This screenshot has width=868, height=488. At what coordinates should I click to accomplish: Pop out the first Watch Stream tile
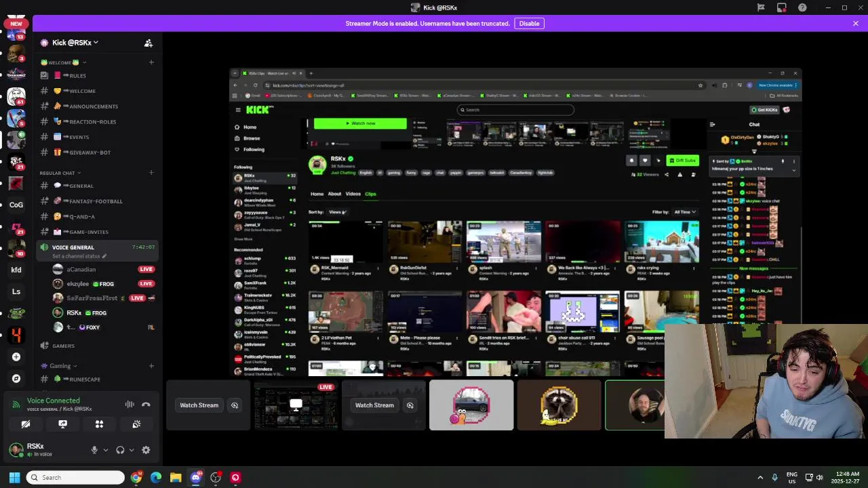tap(235, 405)
